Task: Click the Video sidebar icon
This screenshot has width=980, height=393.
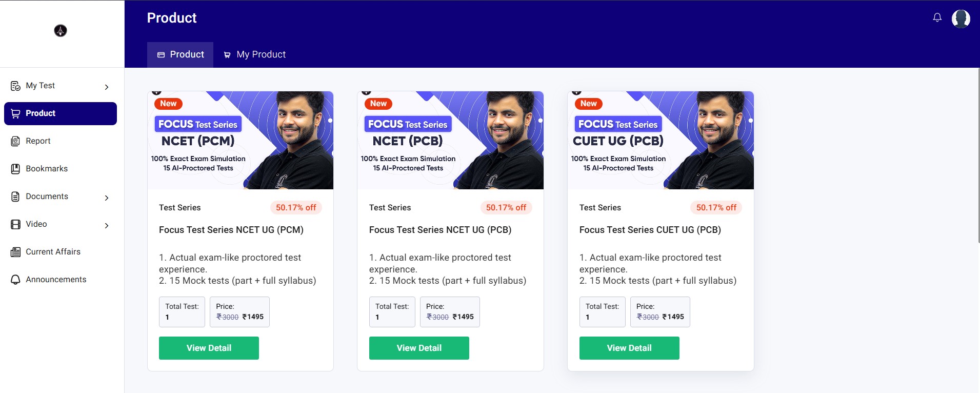Action: pyautogui.click(x=15, y=224)
